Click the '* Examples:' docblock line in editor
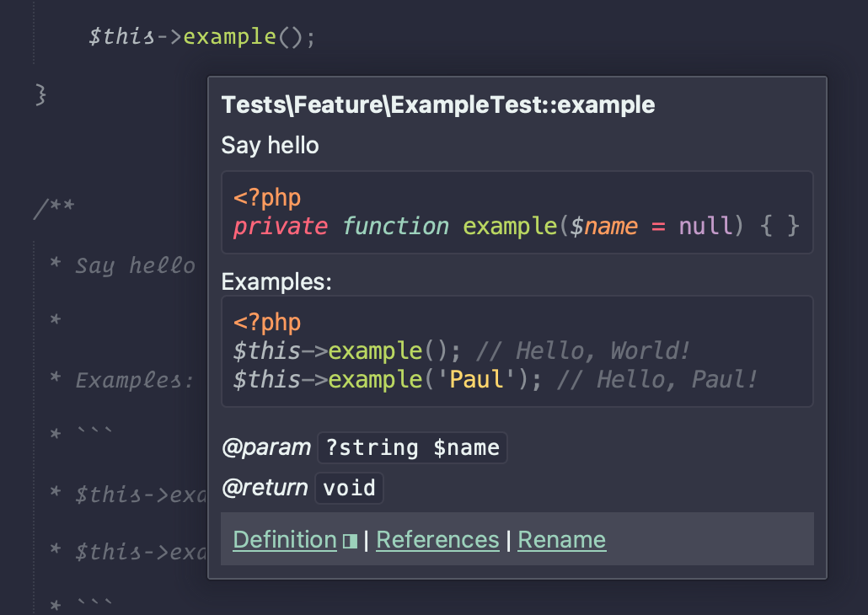868x615 pixels. [x=121, y=380]
